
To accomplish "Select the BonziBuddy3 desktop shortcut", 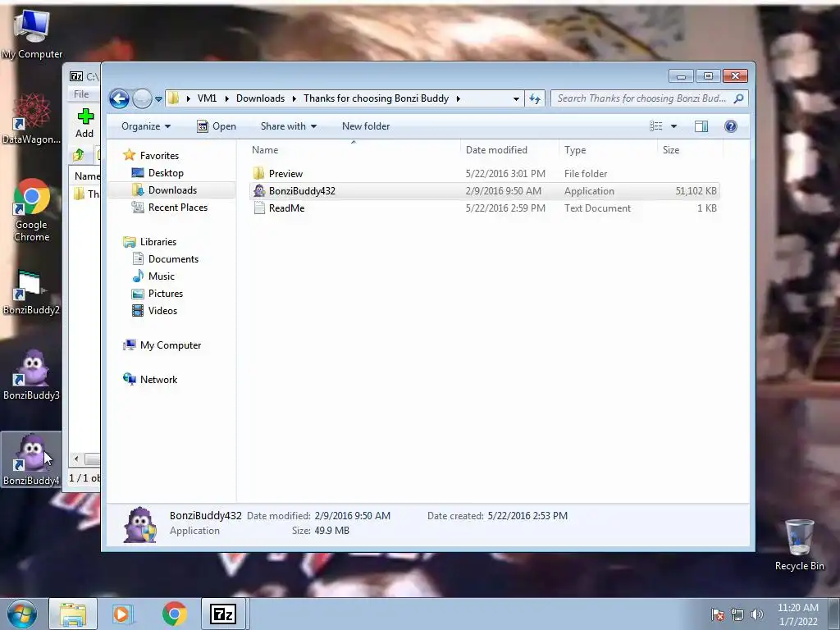I will click(31, 375).
